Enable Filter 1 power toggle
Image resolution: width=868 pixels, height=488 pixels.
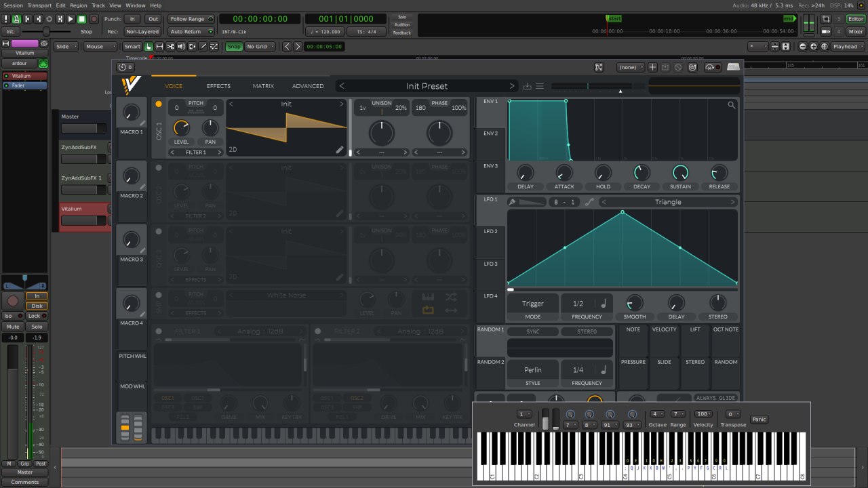159,331
